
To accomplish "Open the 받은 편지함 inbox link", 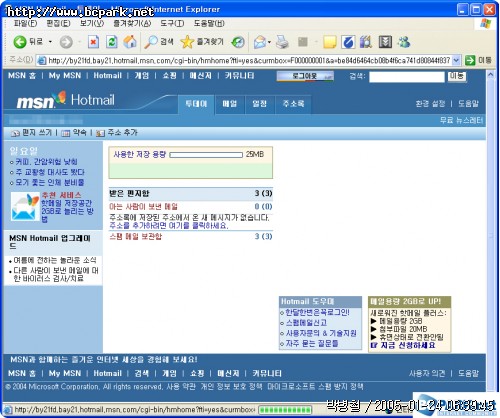I will click(129, 193).
